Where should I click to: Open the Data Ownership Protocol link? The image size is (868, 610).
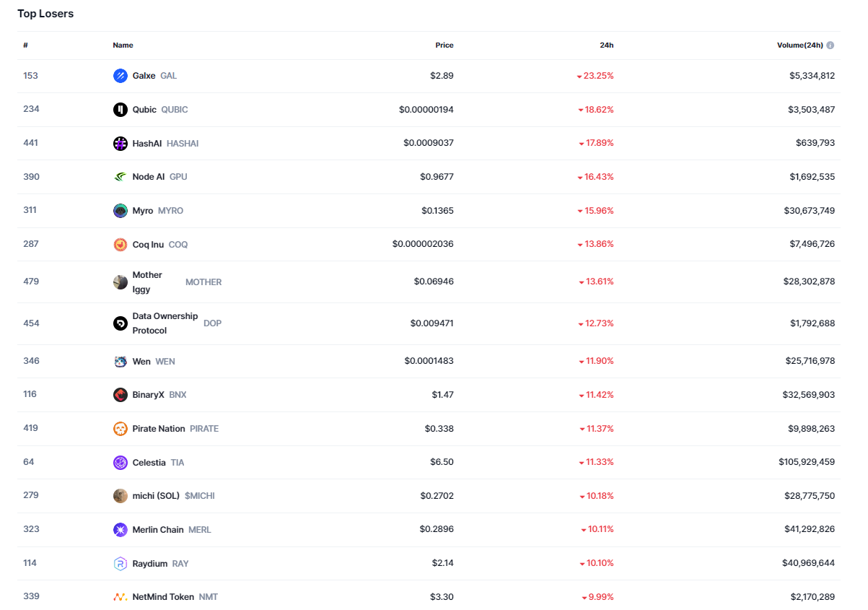click(165, 323)
